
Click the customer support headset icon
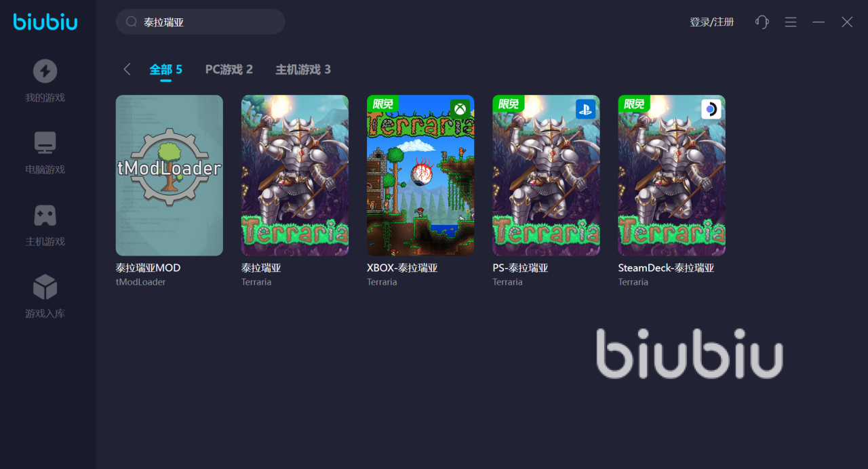coord(762,22)
